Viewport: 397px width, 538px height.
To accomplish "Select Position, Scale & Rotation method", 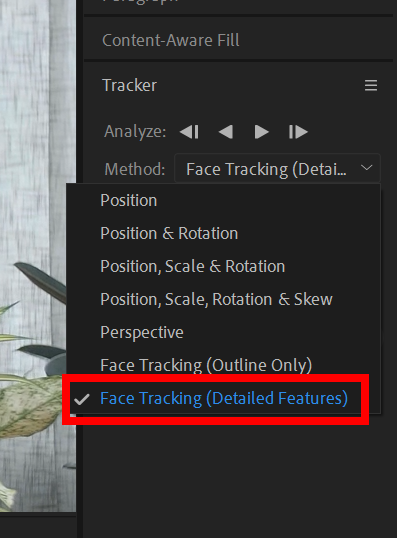I will [223, 266].
